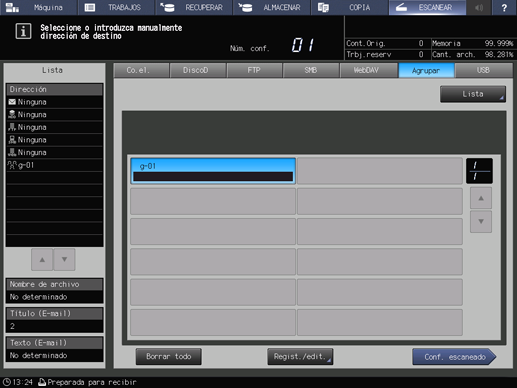
Task: Select the SMB destination tab
Action: (x=311, y=70)
